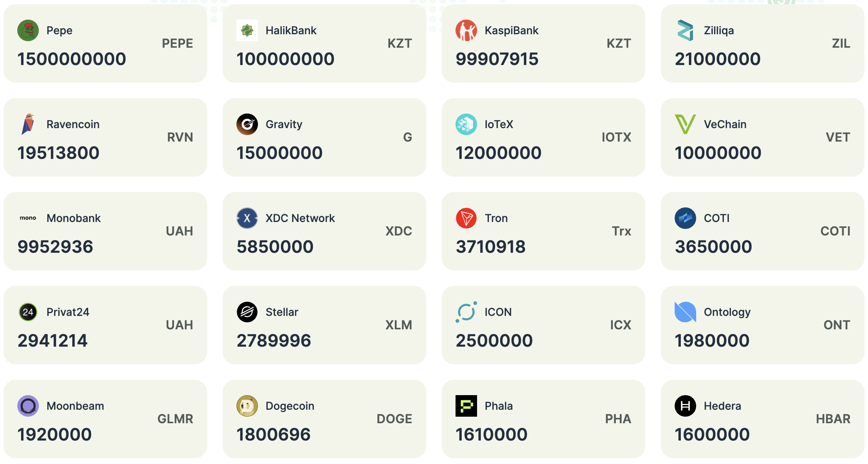Click the Privat24 UAH currency label
868x464 pixels.
click(180, 325)
